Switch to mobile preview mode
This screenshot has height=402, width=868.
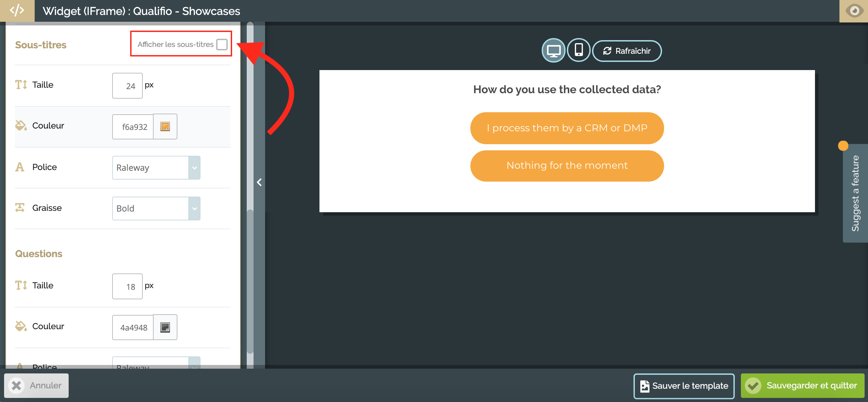tap(578, 50)
